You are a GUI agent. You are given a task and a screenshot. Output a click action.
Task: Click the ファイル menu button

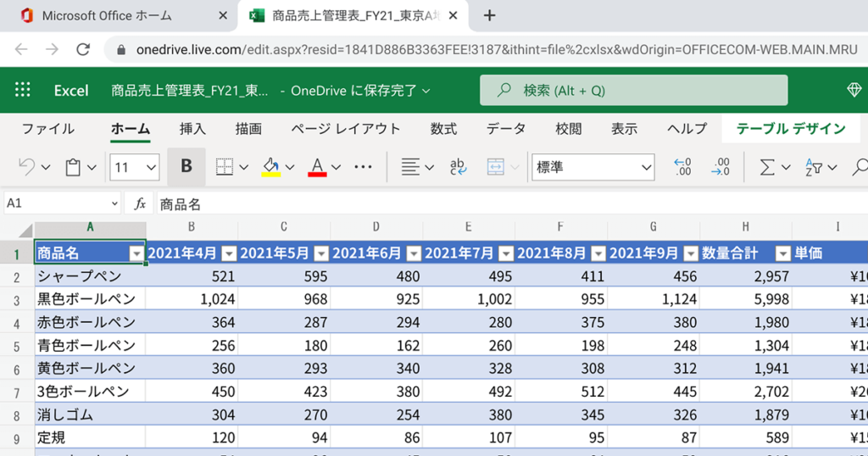point(47,129)
